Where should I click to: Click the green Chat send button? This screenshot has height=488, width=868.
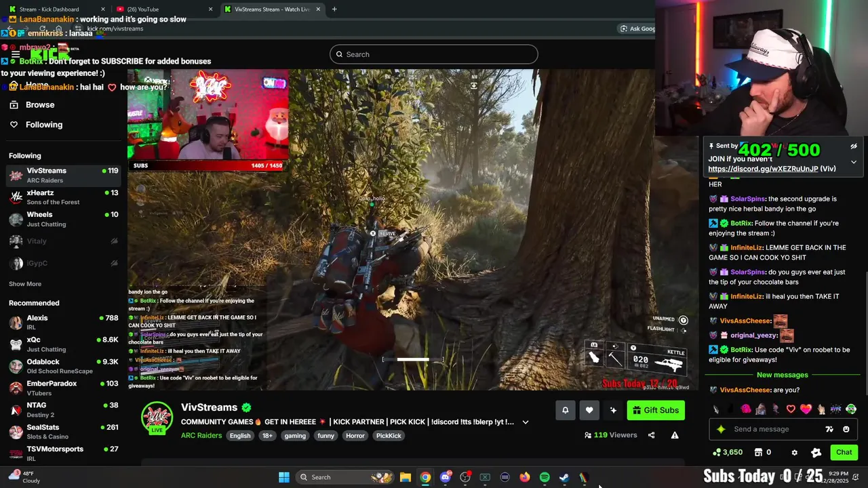point(844,452)
